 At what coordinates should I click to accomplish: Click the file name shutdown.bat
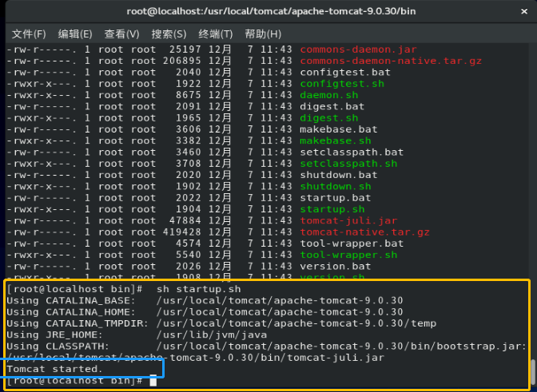pos(339,175)
